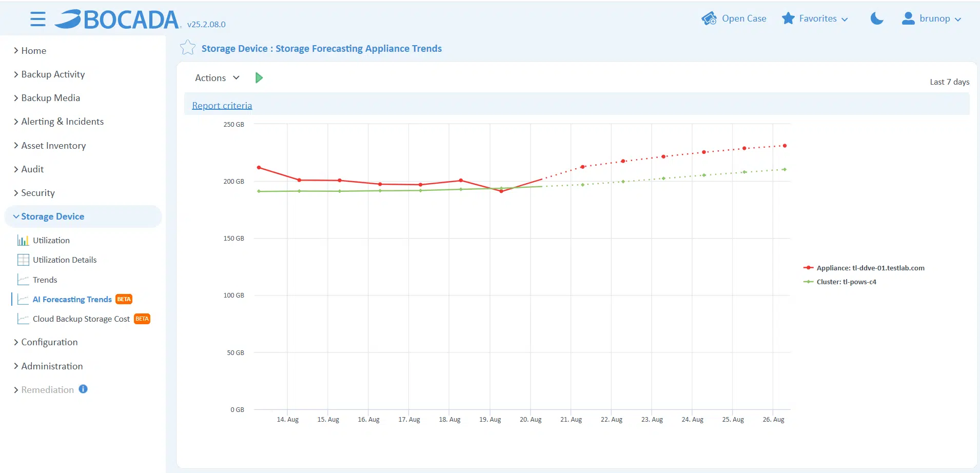This screenshot has height=473, width=980.
Task: Click the Utilization Details table icon
Action: tap(23, 260)
